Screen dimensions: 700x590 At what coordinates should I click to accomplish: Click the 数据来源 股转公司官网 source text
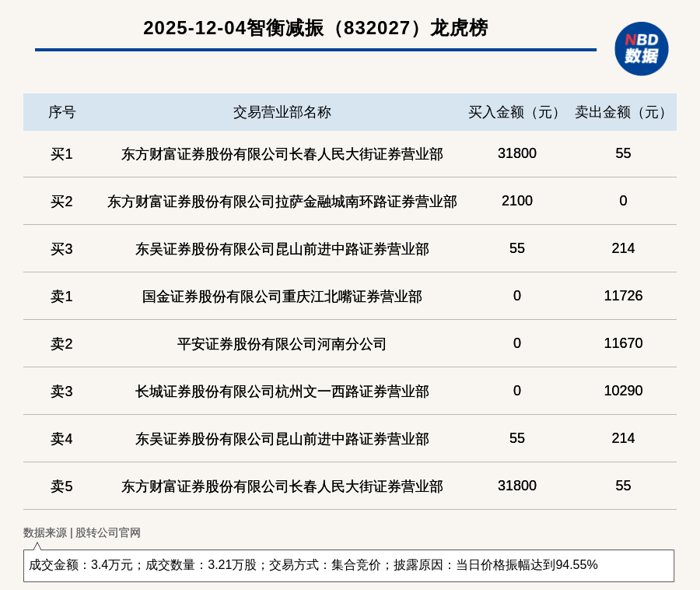point(82,532)
